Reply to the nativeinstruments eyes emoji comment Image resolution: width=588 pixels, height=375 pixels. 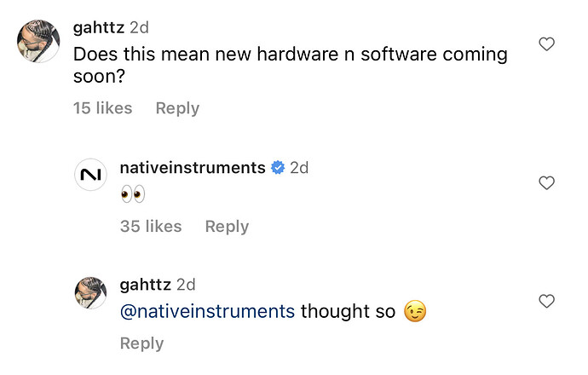point(227,226)
